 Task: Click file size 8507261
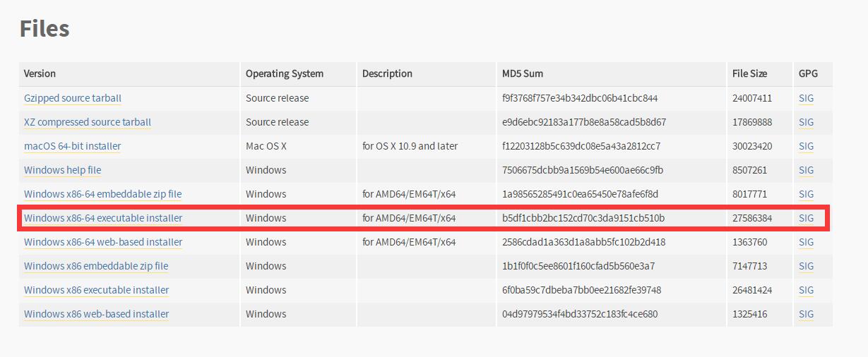pyautogui.click(x=749, y=170)
